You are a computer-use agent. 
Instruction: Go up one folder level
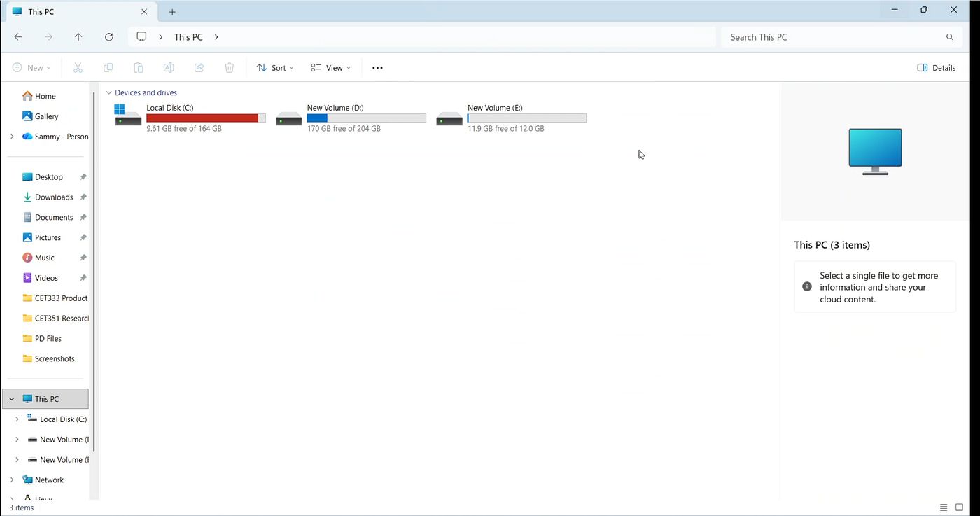coord(78,37)
